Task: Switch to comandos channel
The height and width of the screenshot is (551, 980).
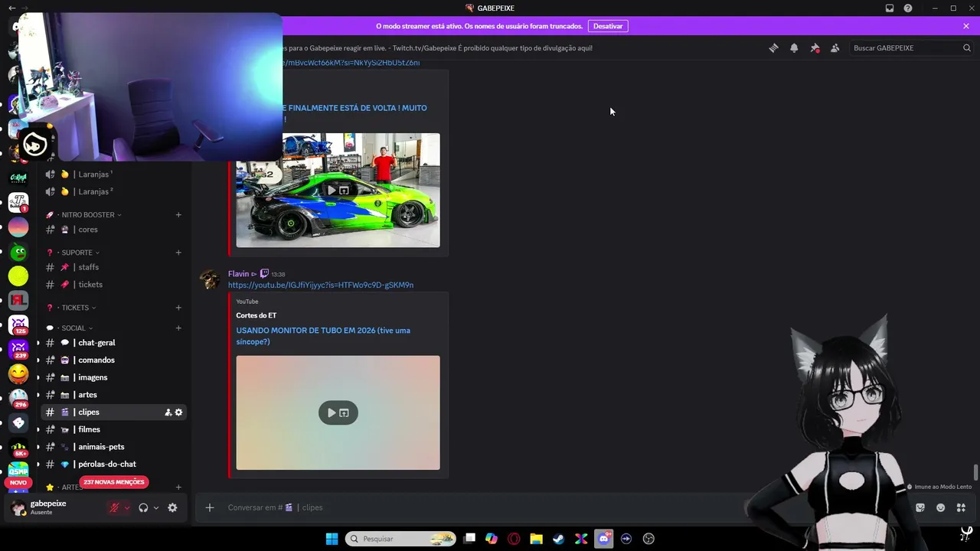Action: (x=113, y=360)
